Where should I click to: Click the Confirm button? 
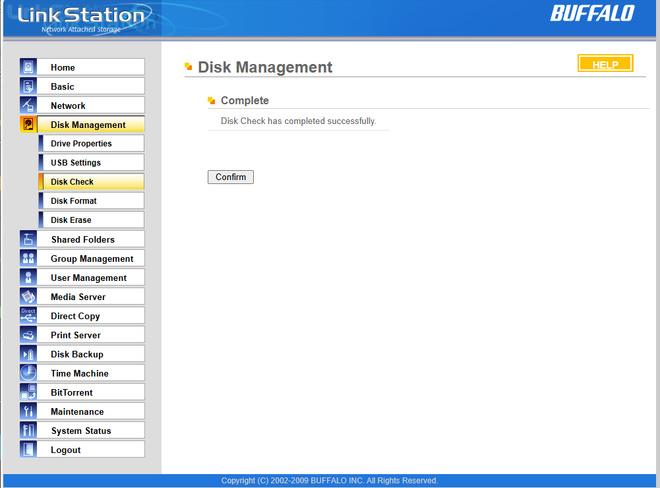[x=231, y=177]
